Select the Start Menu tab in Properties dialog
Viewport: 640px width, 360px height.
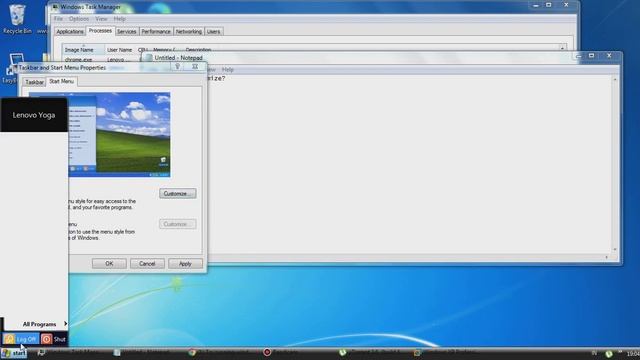[x=62, y=81]
